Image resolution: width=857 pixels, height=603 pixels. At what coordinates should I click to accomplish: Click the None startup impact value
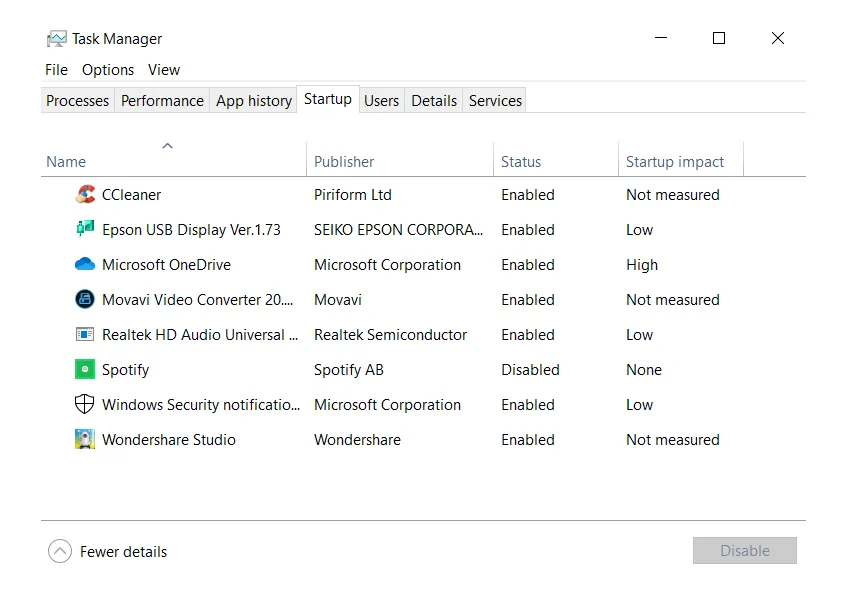pos(644,370)
